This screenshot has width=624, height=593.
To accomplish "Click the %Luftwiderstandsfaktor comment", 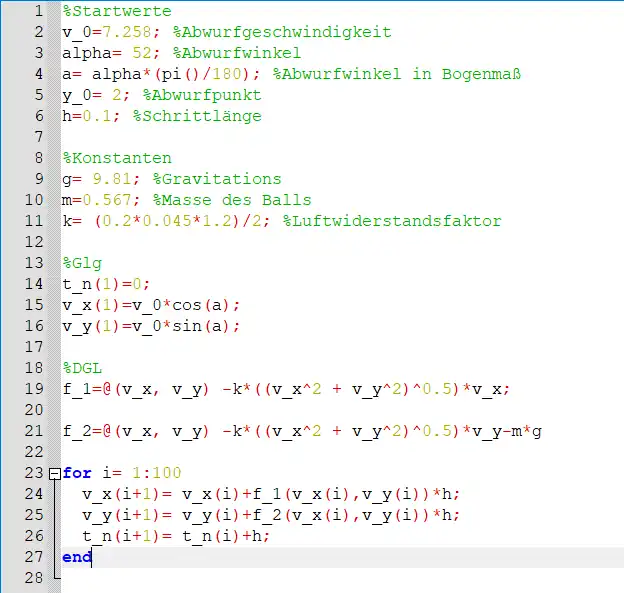I will (392, 221).
